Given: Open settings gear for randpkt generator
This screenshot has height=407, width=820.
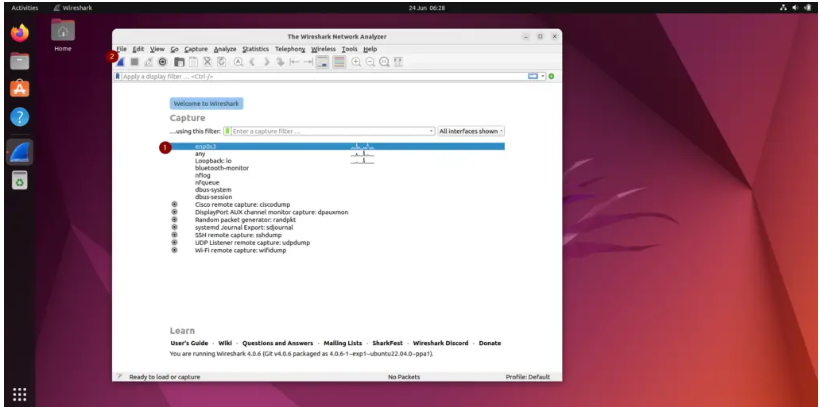Looking at the screenshot, I should tap(175, 220).
